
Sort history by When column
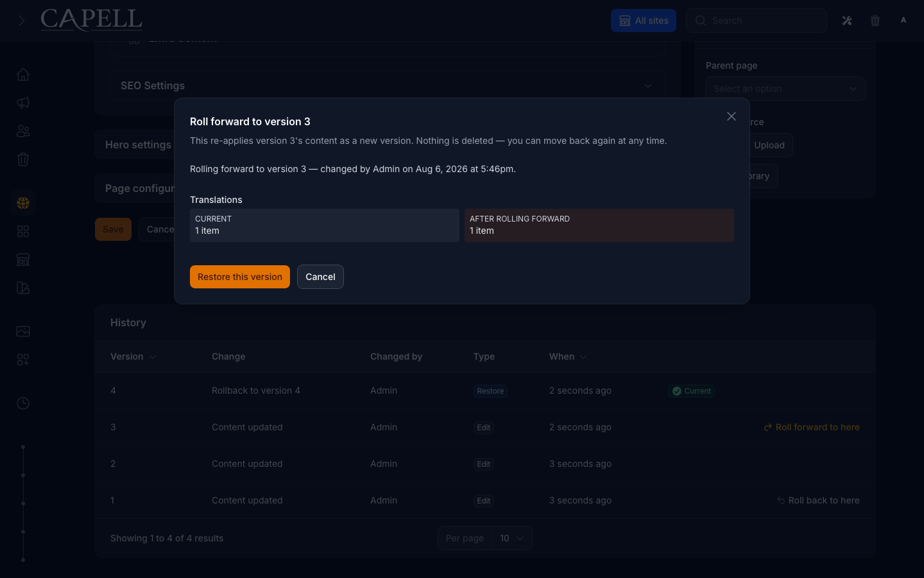tap(568, 356)
